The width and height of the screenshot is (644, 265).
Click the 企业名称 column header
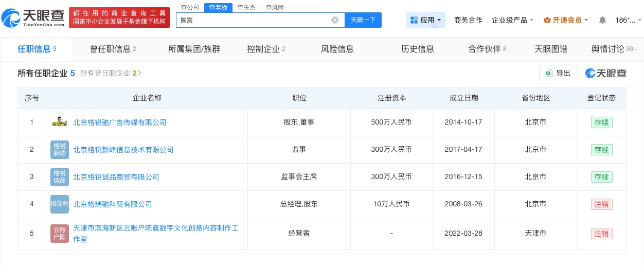(x=147, y=98)
